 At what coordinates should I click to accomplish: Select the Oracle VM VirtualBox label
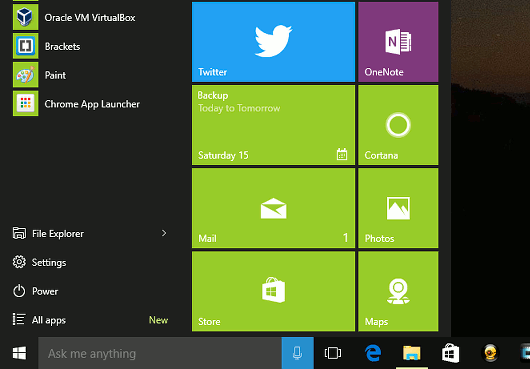click(90, 18)
